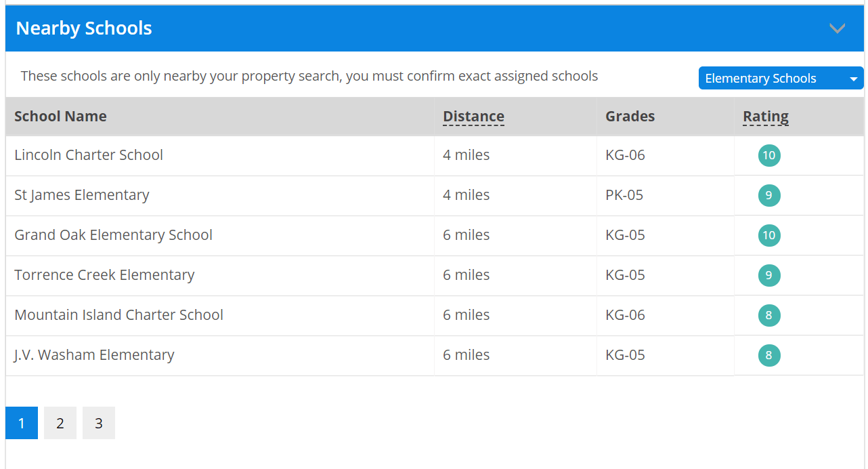Click the School Name column header
Image resolution: width=868 pixels, height=469 pixels.
[60, 117]
